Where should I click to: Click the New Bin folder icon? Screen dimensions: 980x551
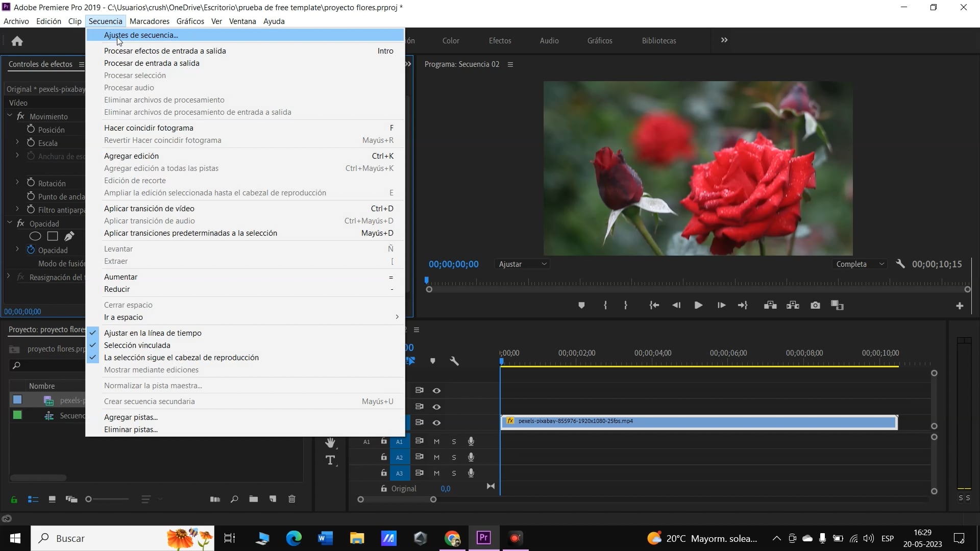pos(253,499)
